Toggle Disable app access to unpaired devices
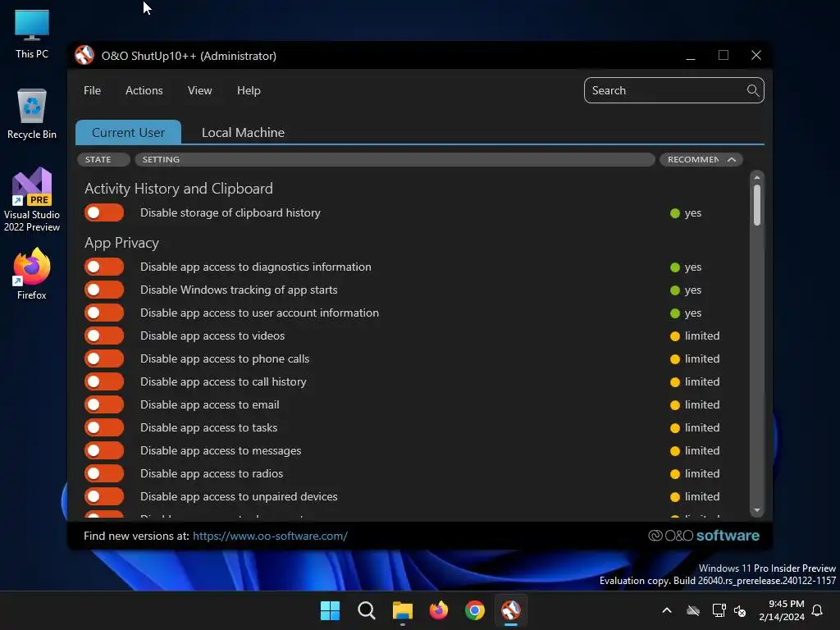840x630 pixels. [x=104, y=496]
